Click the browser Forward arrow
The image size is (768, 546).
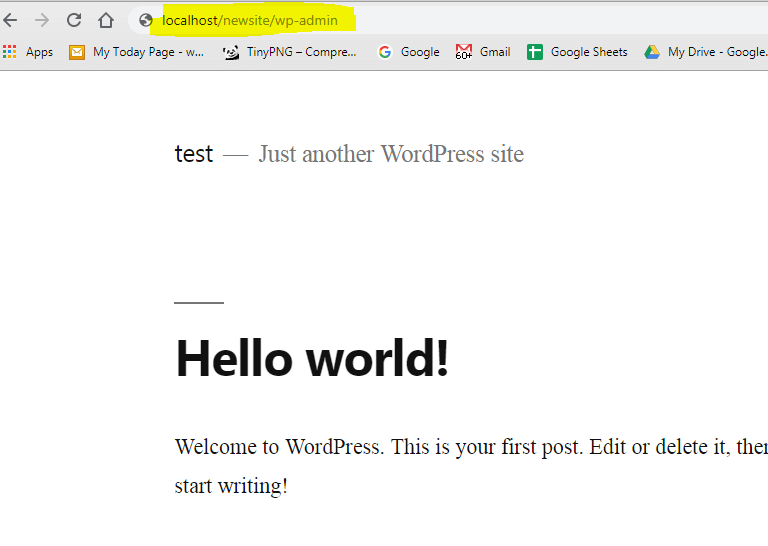pyautogui.click(x=42, y=21)
